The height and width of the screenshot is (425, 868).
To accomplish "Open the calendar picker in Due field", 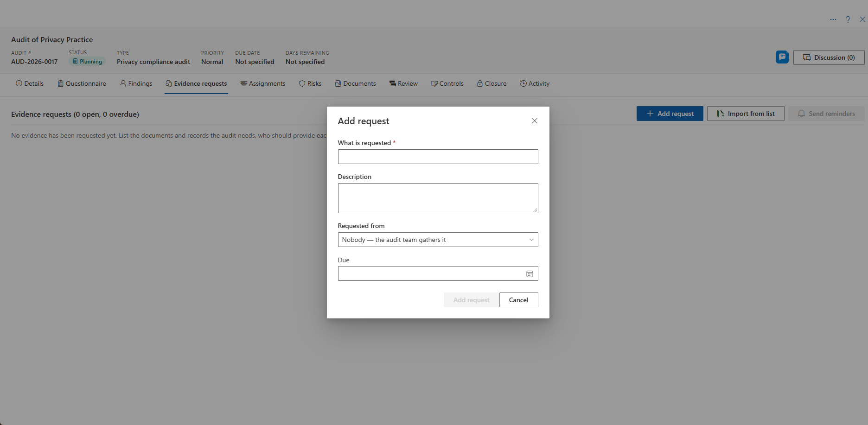I will click(530, 274).
